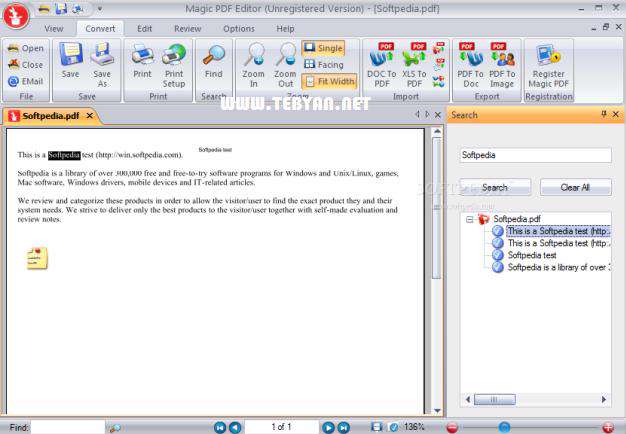Click the Clear All button
Image resolution: width=626 pixels, height=434 pixels.
click(x=575, y=187)
